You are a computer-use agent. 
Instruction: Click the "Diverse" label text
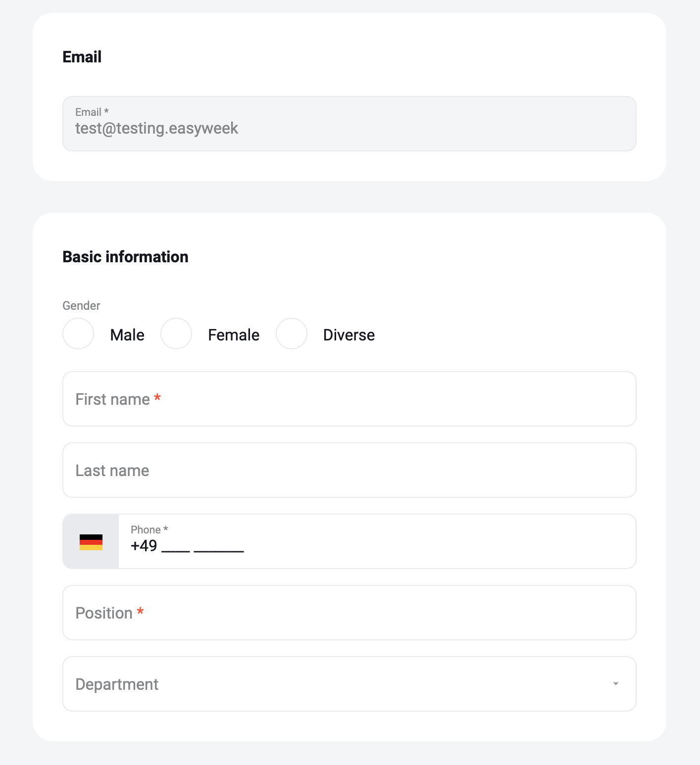[x=349, y=335]
